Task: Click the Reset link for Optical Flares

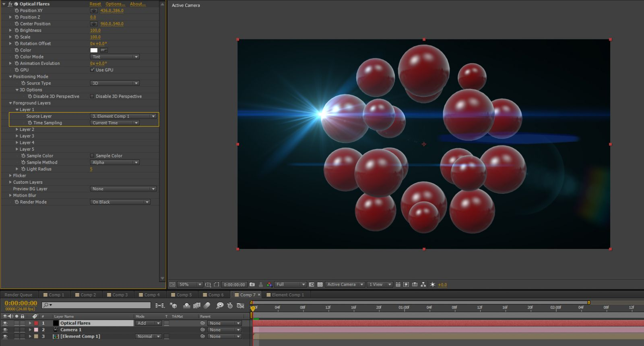Action: click(x=95, y=4)
